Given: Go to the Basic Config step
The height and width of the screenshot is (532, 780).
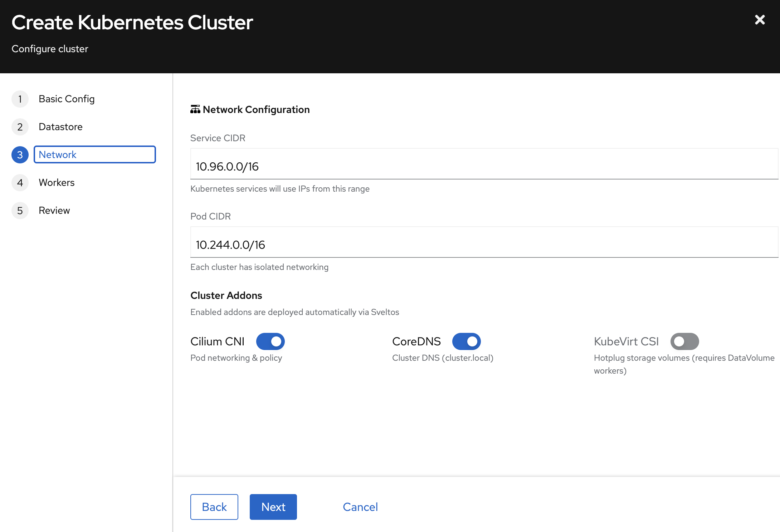Looking at the screenshot, I should tap(67, 99).
